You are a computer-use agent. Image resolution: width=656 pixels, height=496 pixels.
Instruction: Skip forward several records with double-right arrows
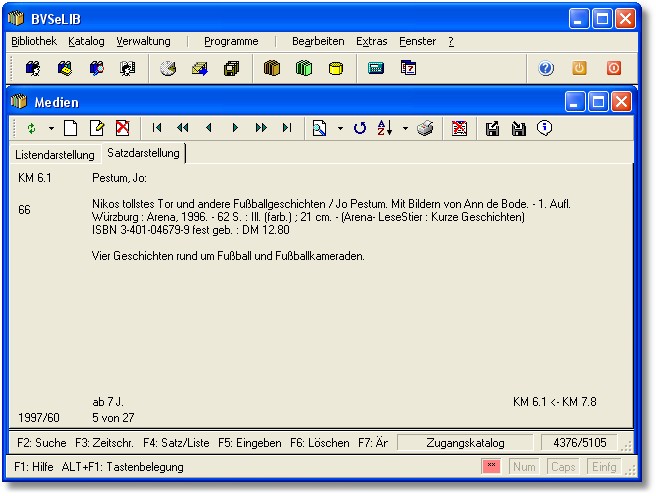(x=261, y=128)
